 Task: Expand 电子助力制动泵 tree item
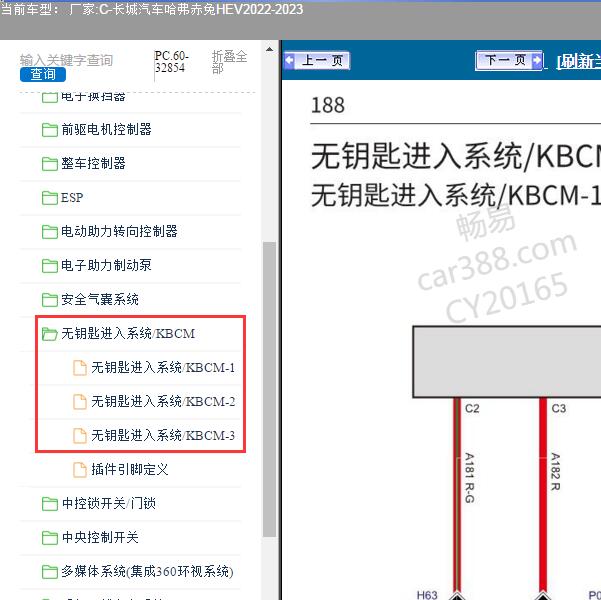[x=106, y=265]
